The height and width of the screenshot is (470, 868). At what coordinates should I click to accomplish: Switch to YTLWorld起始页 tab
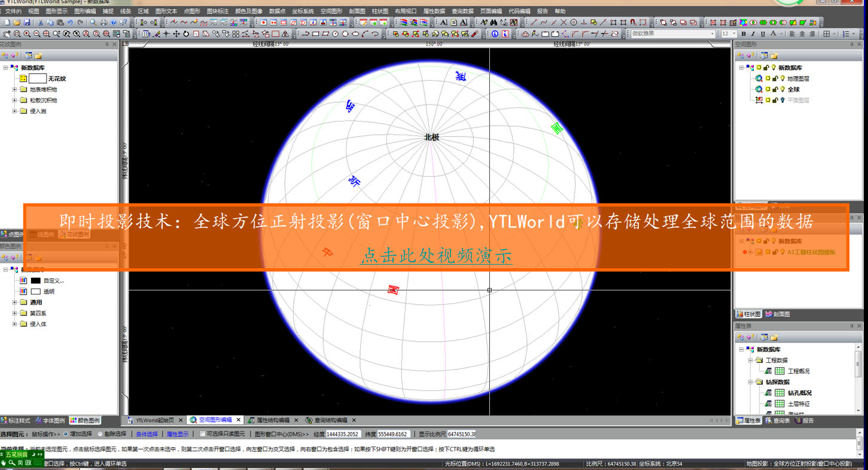point(154,420)
